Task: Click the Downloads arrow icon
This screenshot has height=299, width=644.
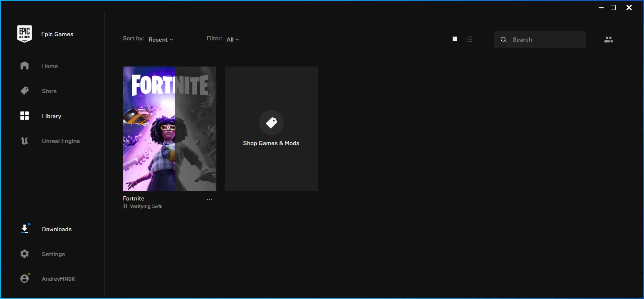Action: (x=25, y=229)
